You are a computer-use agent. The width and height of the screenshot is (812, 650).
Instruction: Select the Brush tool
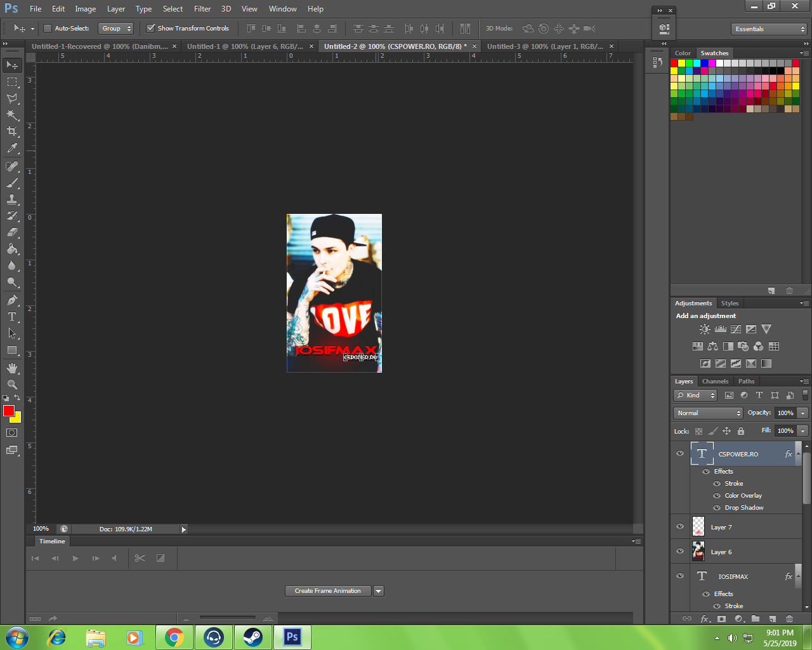12,183
